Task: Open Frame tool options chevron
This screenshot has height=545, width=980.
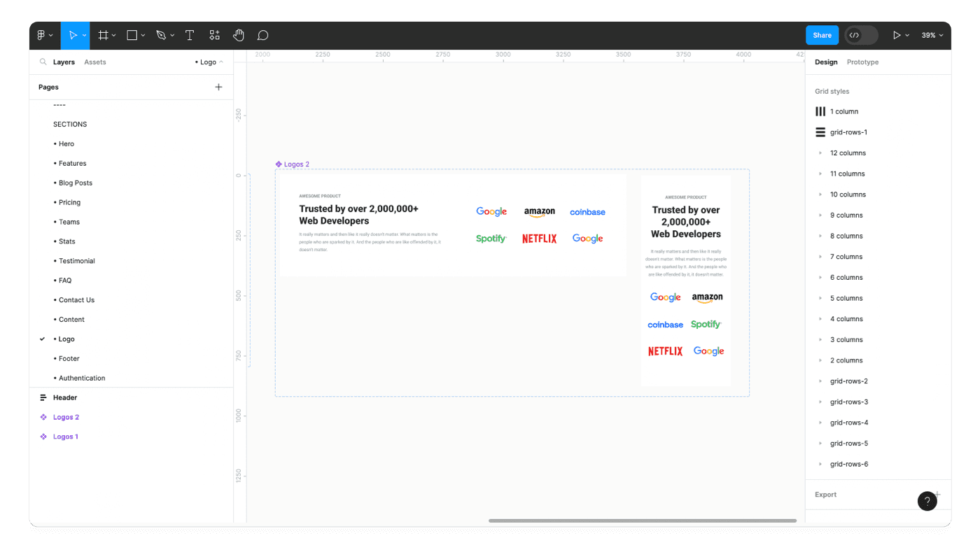Action: tap(113, 36)
